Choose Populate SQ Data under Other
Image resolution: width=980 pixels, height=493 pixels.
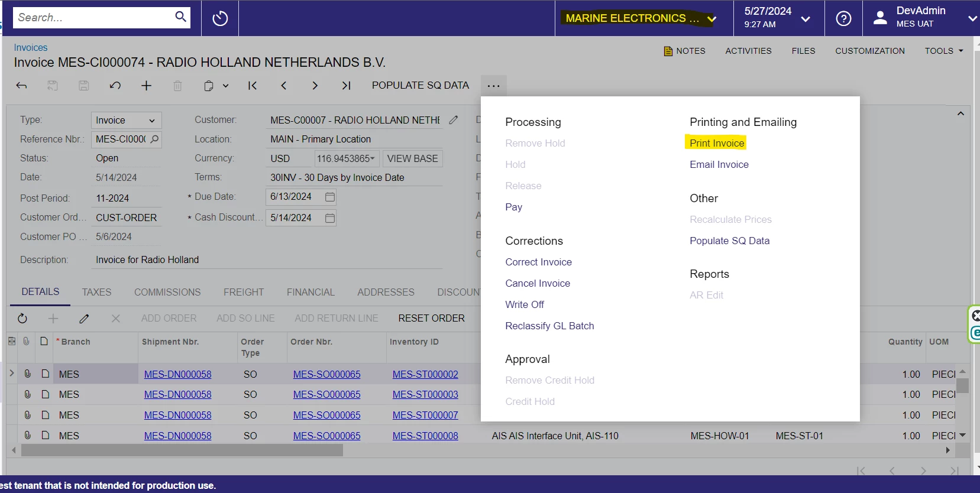[x=729, y=241]
